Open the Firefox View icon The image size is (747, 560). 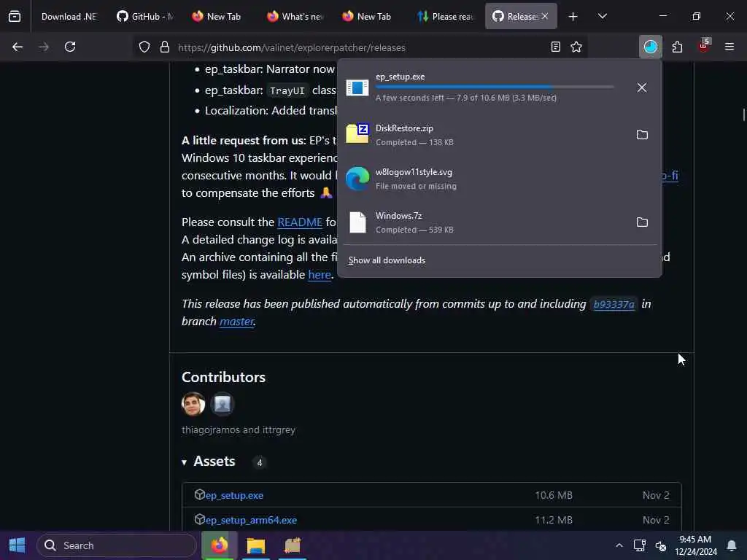click(15, 17)
